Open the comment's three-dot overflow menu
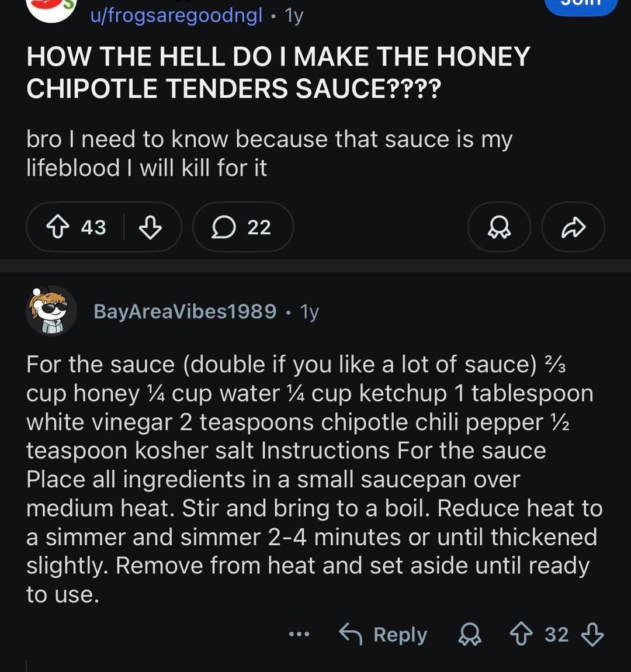This screenshot has height=672, width=631. (x=299, y=635)
